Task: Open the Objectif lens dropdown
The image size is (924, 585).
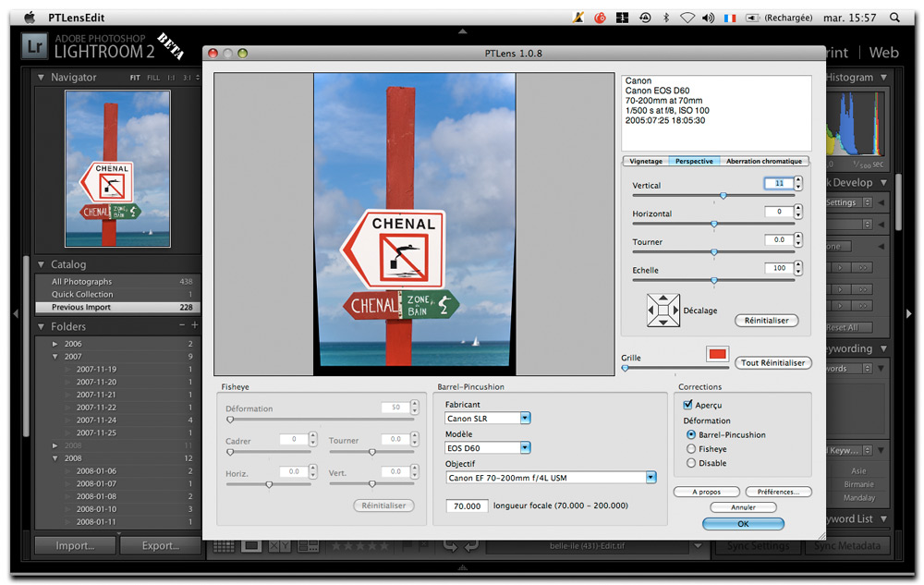Action: click(650, 477)
